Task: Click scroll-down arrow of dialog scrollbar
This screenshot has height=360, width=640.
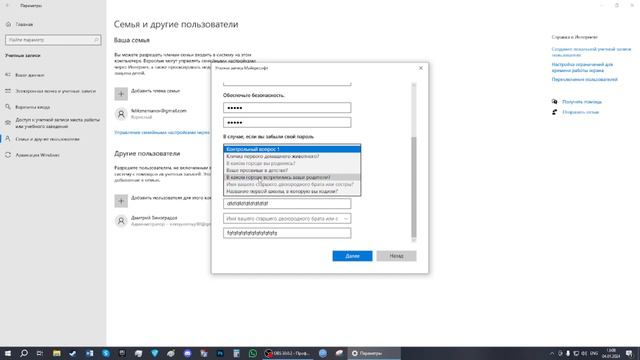Action: tap(413, 240)
